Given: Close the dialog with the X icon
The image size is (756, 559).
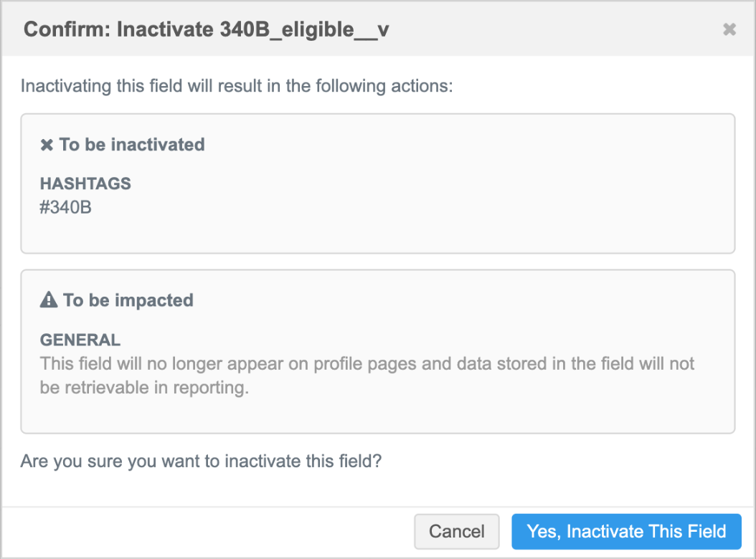Looking at the screenshot, I should 729,29.
